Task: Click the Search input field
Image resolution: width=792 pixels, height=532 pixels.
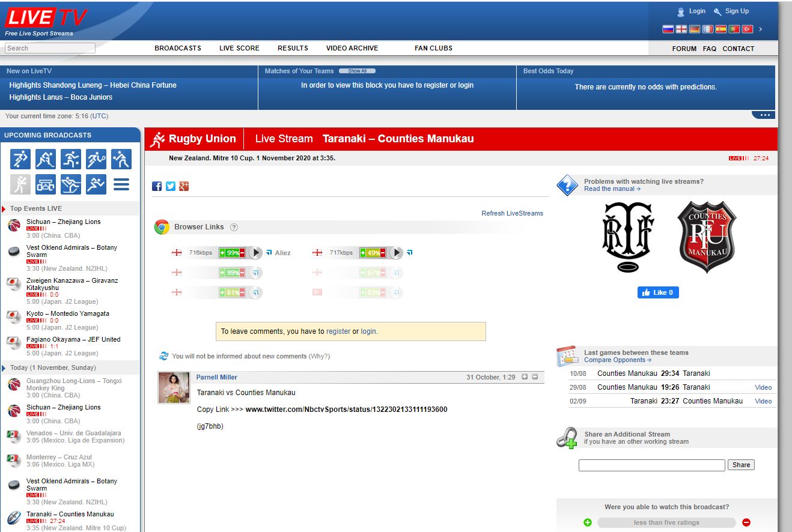Action: coord(50,48)
